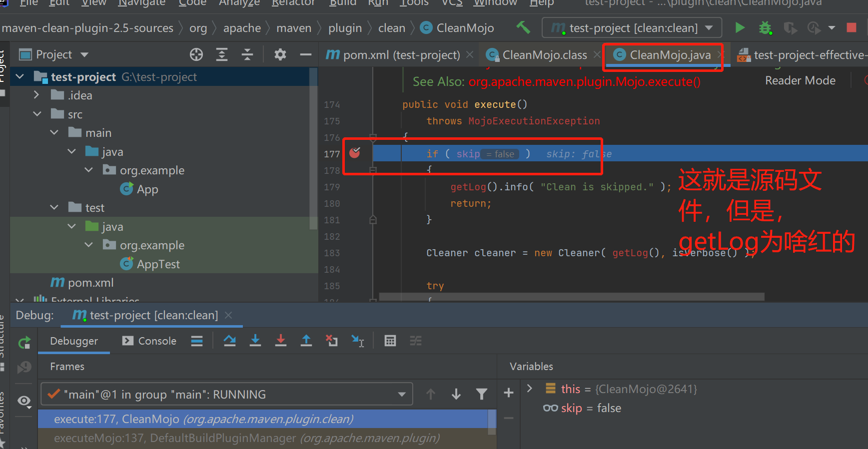Rerun debug session green arrow icon
The image size is (868, 449).
coord(24,343)
